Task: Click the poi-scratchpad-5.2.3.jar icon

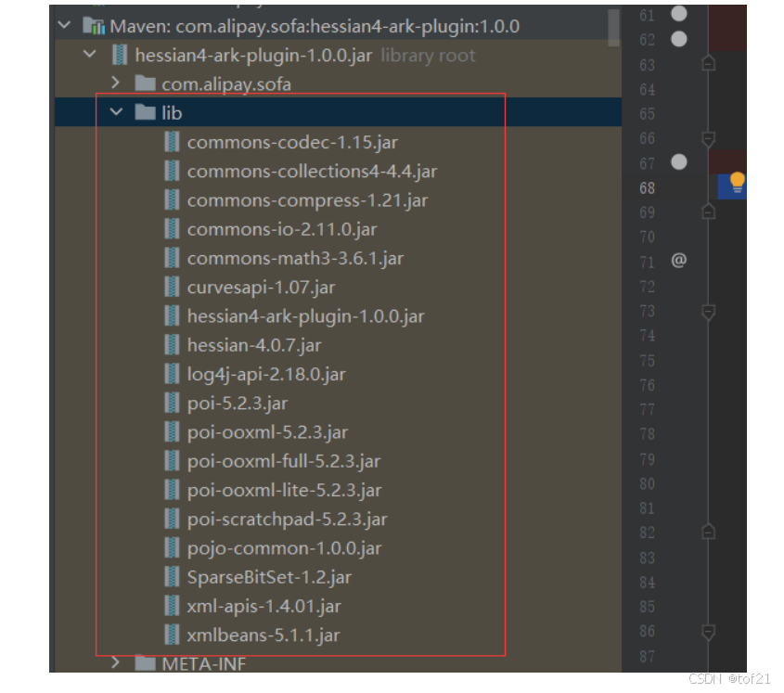Action: tap(172, 519)
